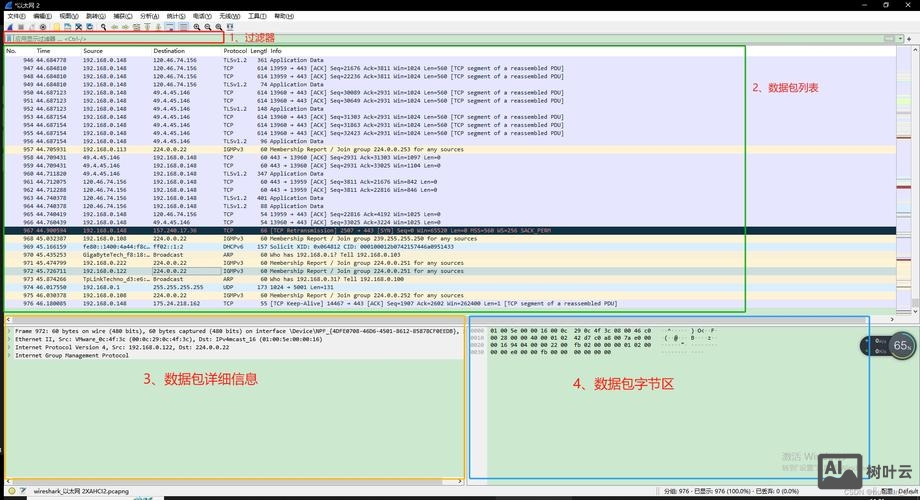This screenshot has width=920, height=500.
Task: Select packet 973 ARP Who has 192.168.0.31 row
Action: (450, 279)
